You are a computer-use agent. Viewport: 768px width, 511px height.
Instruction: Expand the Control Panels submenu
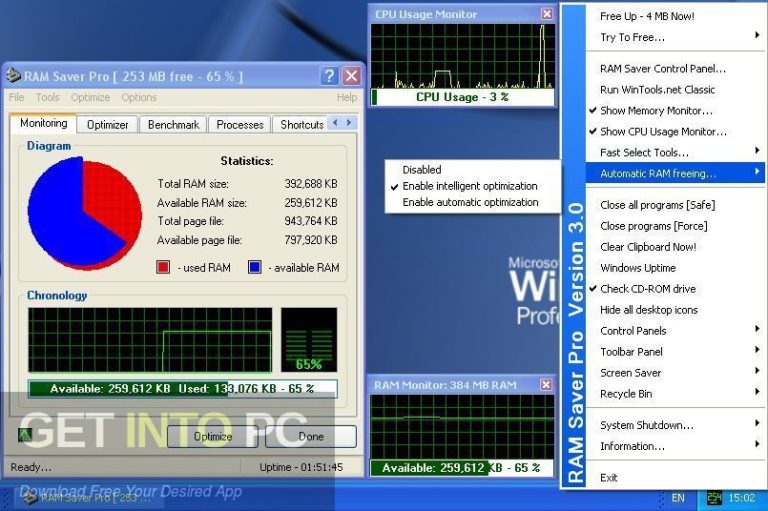[675, 331]
